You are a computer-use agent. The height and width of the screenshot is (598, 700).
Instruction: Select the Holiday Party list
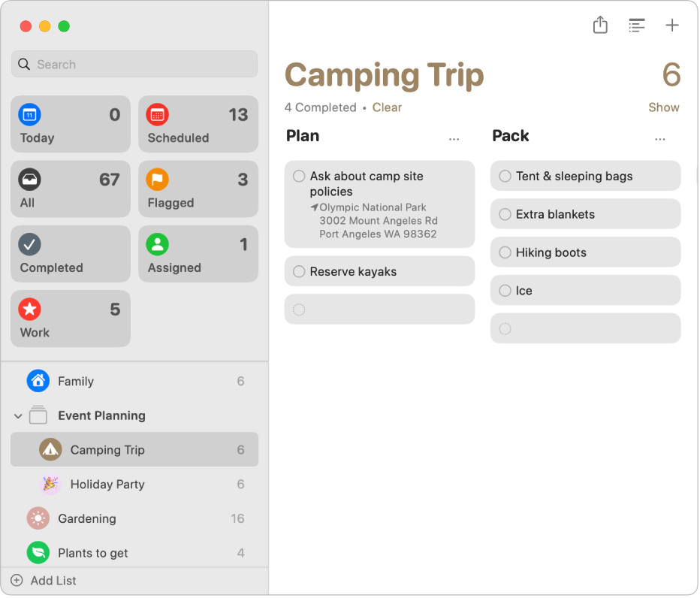coord(107,485)
